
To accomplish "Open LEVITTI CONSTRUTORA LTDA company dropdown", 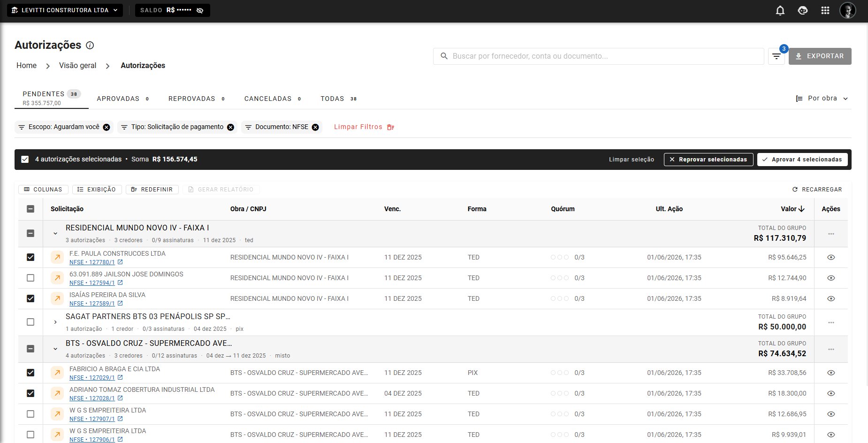I will tap(65, 10).
